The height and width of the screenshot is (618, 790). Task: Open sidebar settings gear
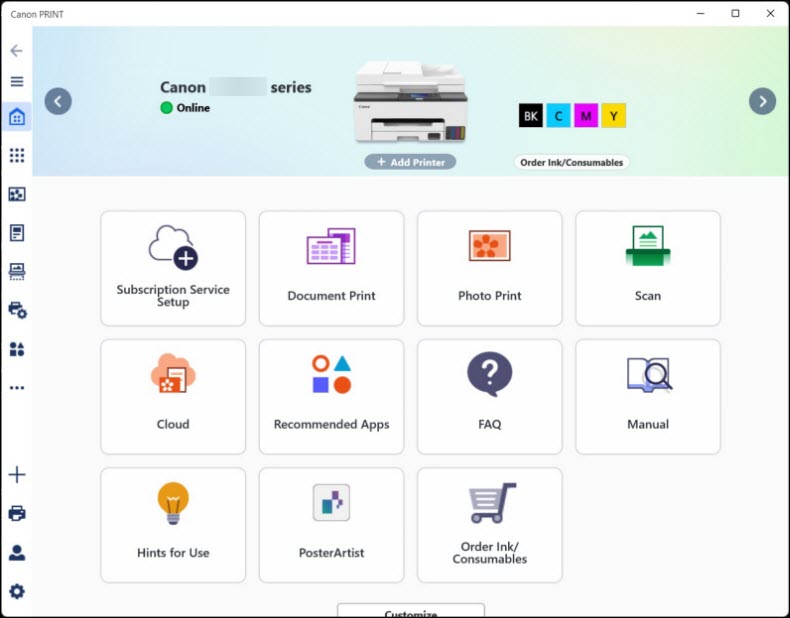tap(17, 591)
